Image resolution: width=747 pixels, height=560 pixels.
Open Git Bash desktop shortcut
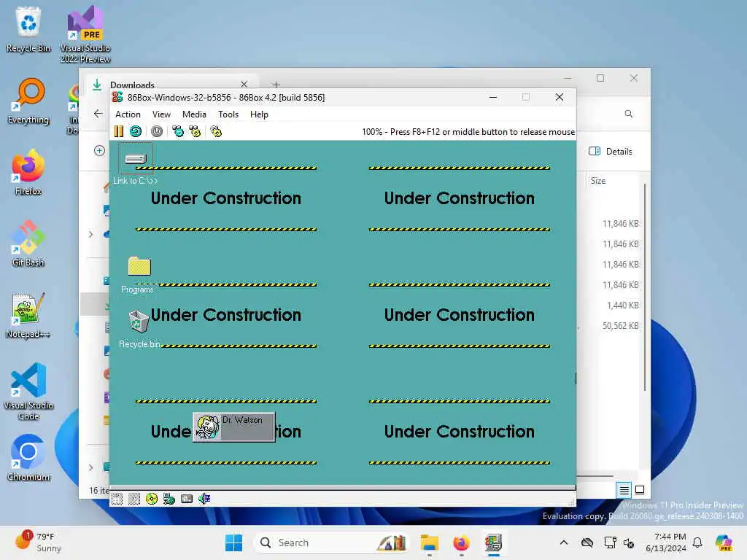pyautogui.click(x=28, y=244)
